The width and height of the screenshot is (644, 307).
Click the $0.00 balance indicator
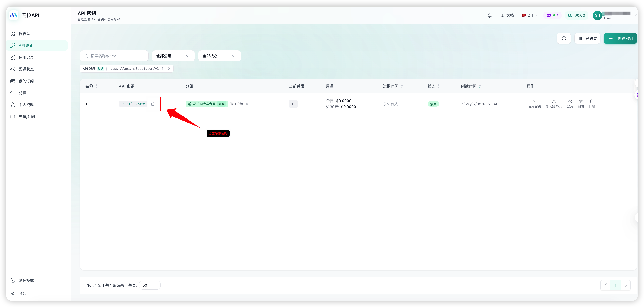click(576, 15)
